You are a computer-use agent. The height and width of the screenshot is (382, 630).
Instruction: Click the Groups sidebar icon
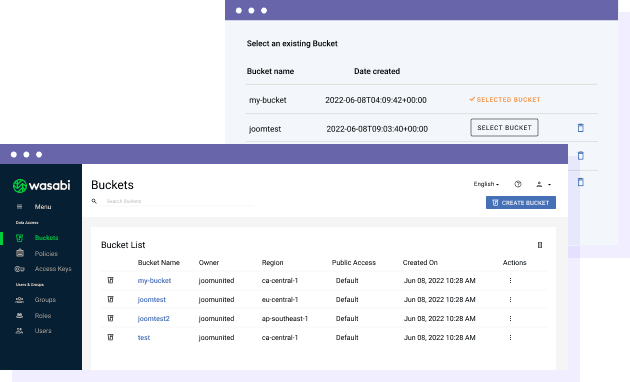point(19,300)
